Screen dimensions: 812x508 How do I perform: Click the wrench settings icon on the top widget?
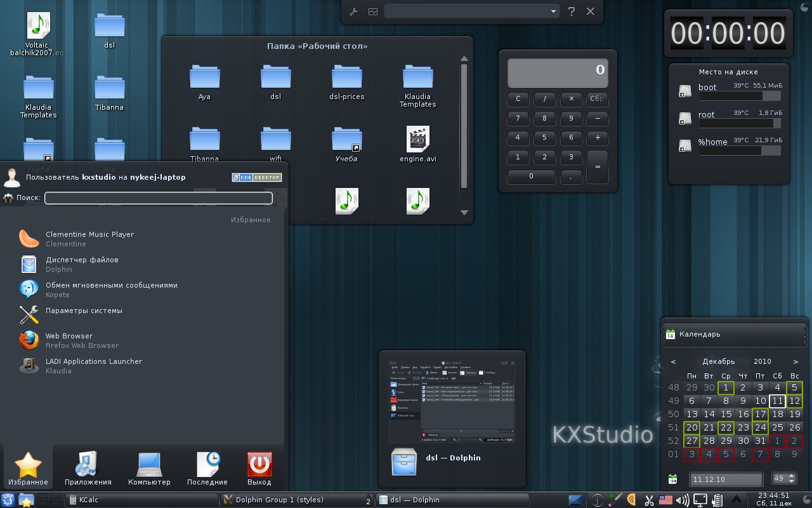click(355, 11)
